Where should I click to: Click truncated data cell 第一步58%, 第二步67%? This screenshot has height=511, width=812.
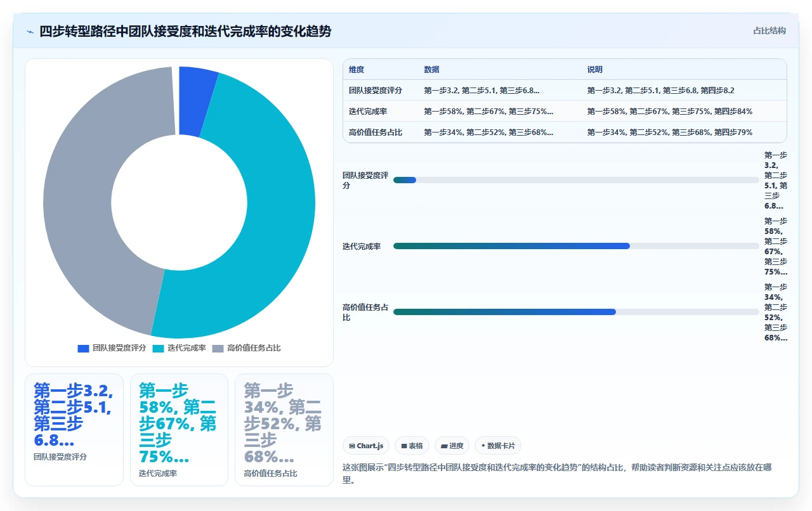pos(488,112)
